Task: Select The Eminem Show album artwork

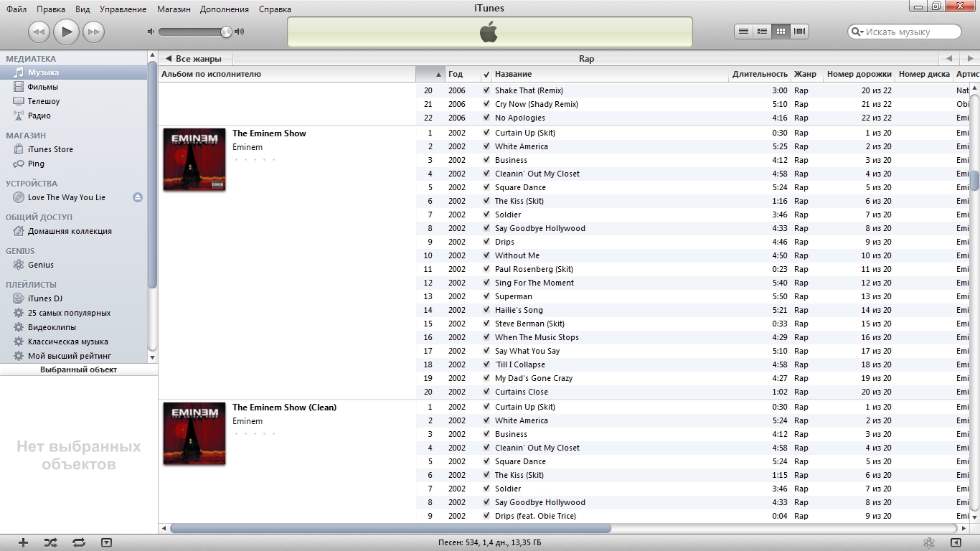Action: [194, 159]
